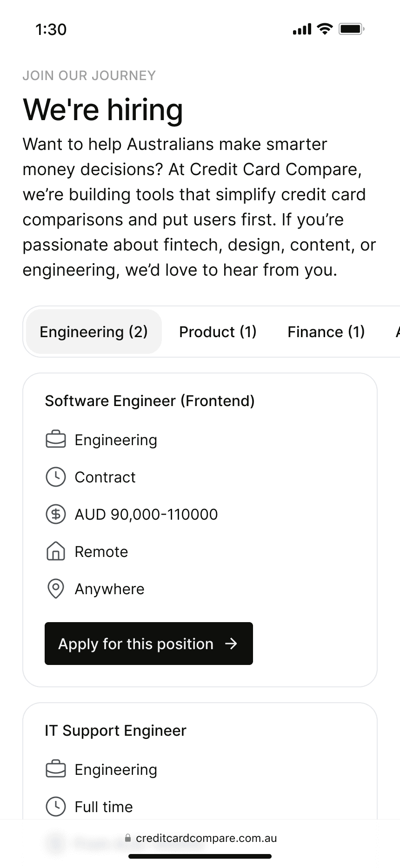Select the Engineering (2) tab
Viewport: 400px width, 868px height.
94,332
